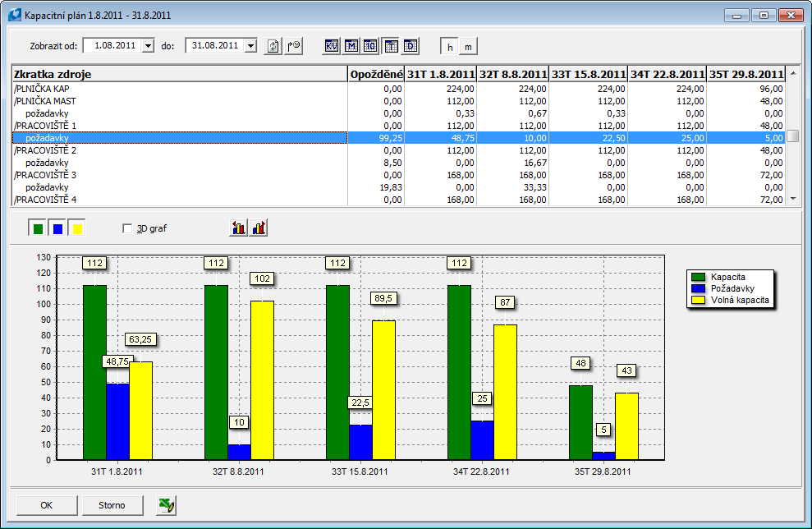Toggle hours display with the h button
The width and height of the screenshot is (812, 529).
click(x=450, y=47)
